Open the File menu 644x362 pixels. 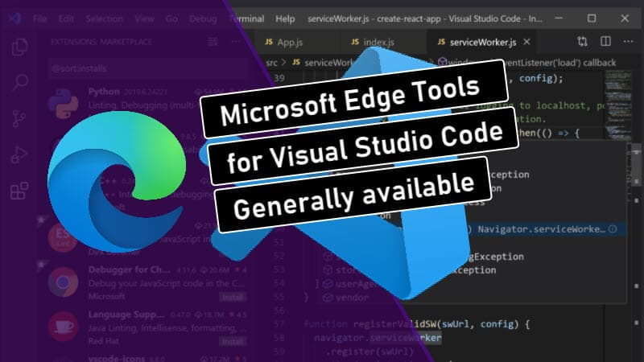tap(39, 19)
